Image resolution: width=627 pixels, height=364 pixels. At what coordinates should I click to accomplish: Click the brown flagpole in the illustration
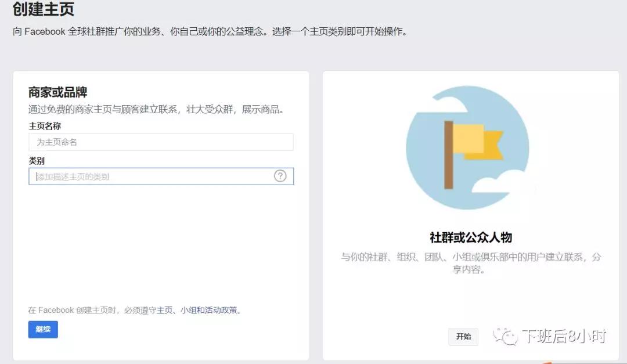coord(448,155)
